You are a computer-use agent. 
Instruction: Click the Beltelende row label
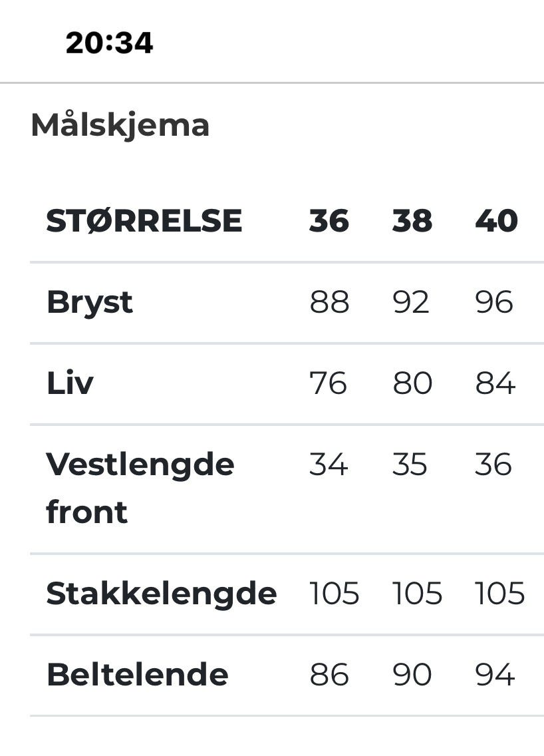[137, 674]
